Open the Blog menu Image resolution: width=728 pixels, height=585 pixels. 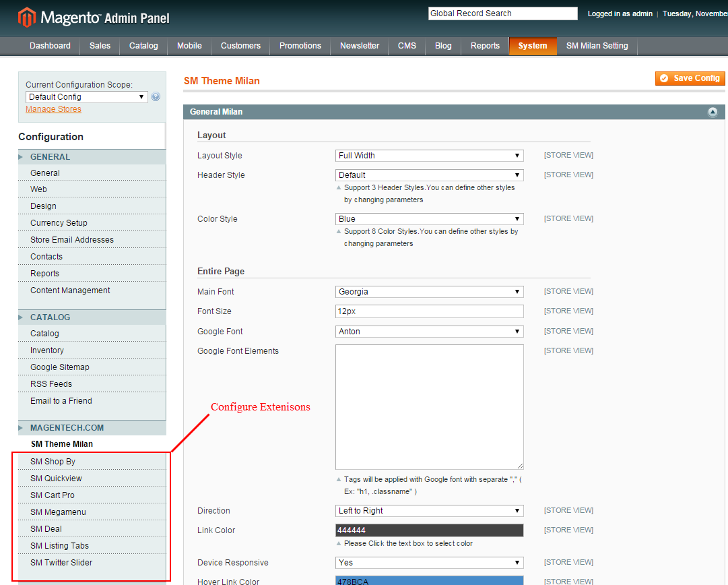[443, 46]
